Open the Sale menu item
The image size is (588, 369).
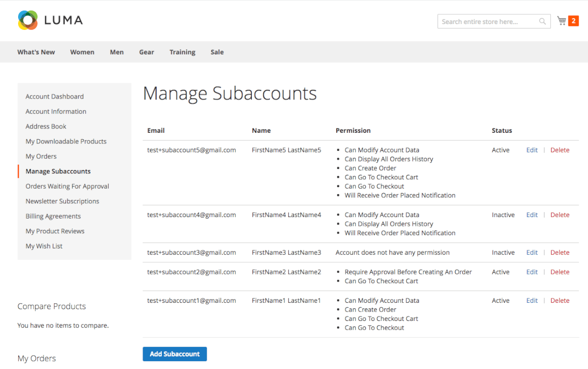217,52
